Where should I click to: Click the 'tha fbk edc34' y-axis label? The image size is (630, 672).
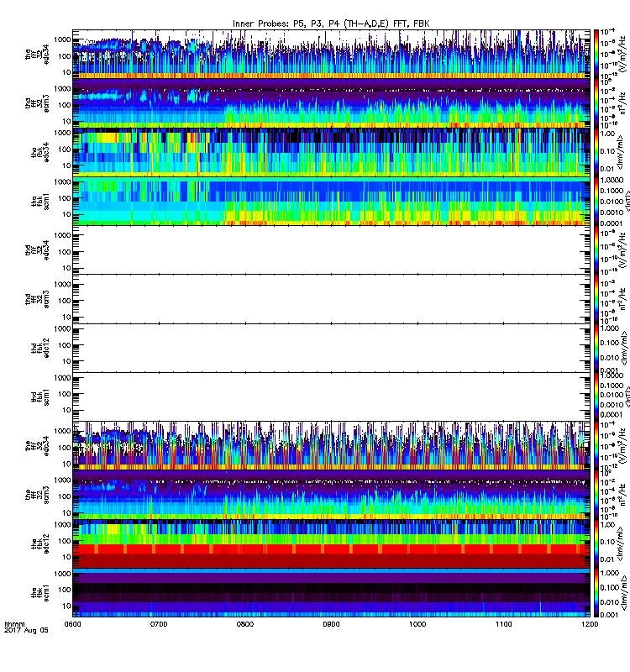click(x=40, y=152)
